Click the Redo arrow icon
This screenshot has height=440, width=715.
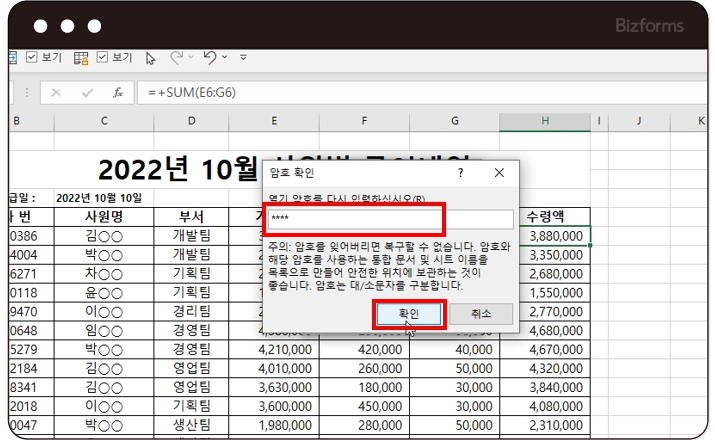[x=176, y=58]
